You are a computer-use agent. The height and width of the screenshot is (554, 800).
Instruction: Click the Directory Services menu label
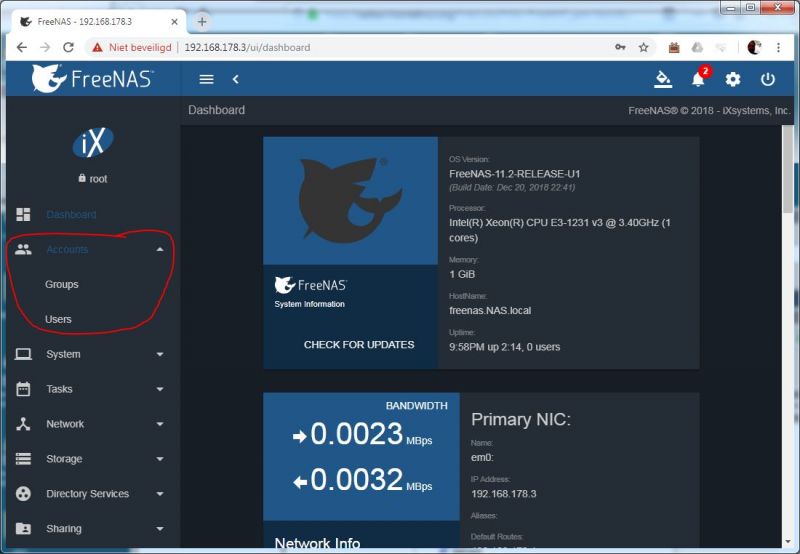click(x=87, y=493)
